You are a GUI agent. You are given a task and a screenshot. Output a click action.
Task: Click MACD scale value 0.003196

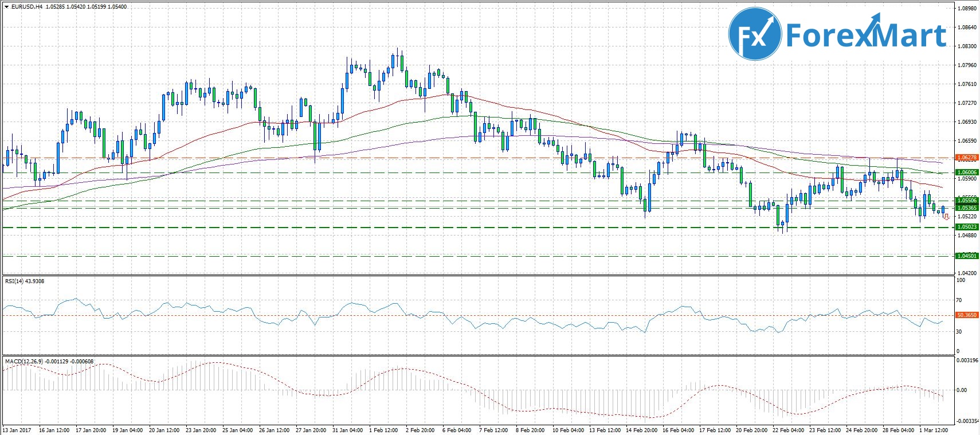pyautogui.click(x=967, y=360)
